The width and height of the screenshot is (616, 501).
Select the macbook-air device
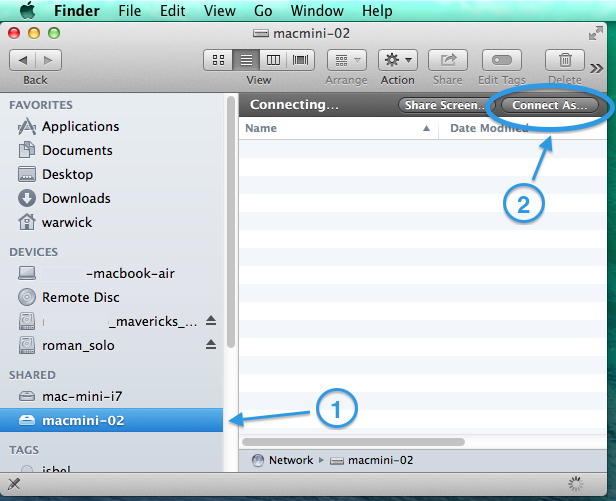point(111,273)
